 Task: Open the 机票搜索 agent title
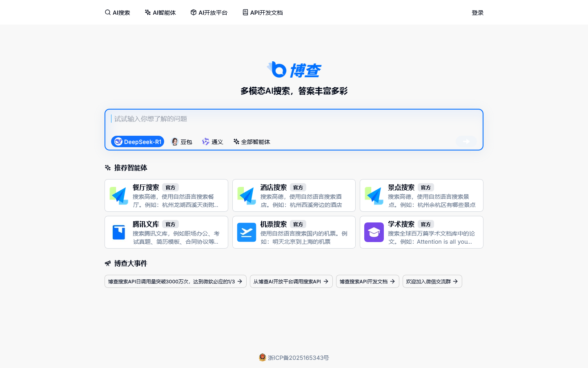(274, 224)
